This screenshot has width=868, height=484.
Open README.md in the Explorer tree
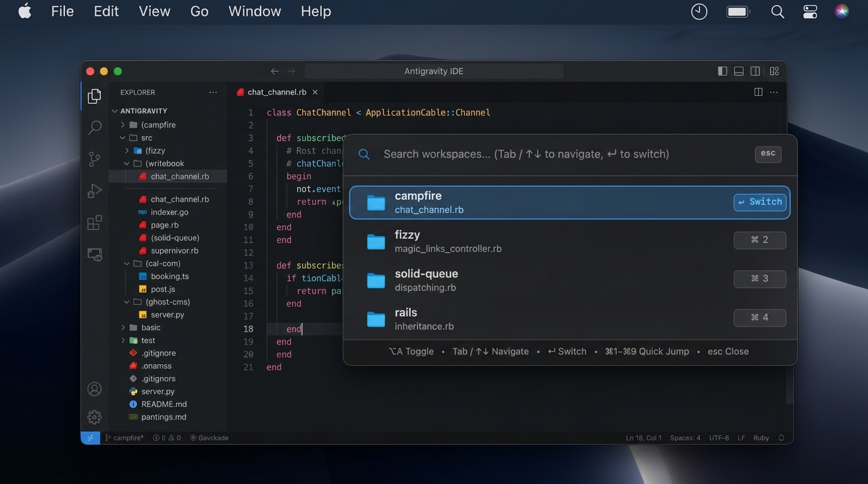163,405
